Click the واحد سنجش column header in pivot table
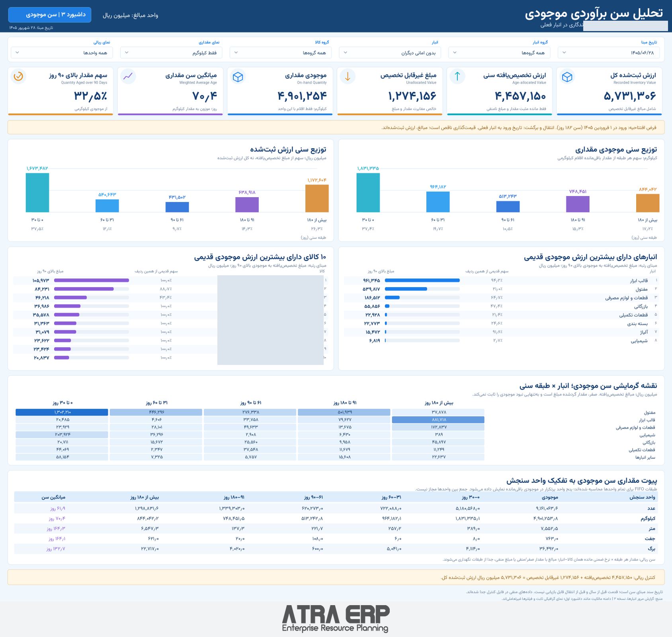The height and width of the screenshot is (637, 672). click(642, 497)
